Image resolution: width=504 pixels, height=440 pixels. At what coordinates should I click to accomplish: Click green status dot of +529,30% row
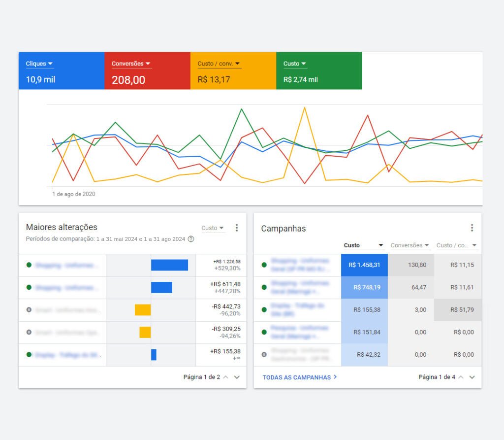[29, 265]
